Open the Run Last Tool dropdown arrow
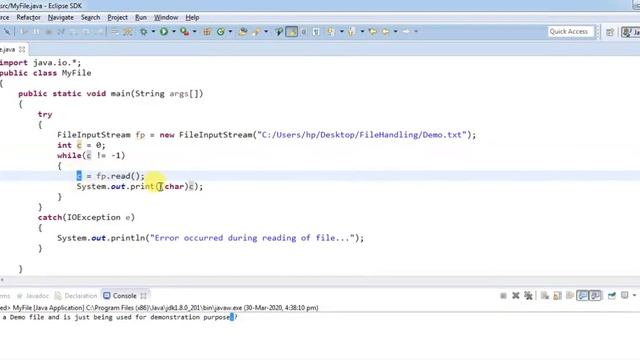 tap(195, 31)
